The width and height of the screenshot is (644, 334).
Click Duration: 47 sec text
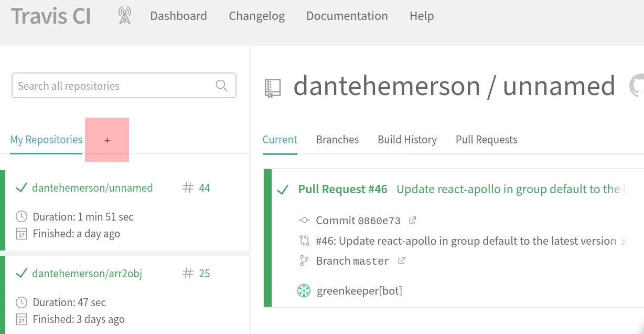coord(69,302)
